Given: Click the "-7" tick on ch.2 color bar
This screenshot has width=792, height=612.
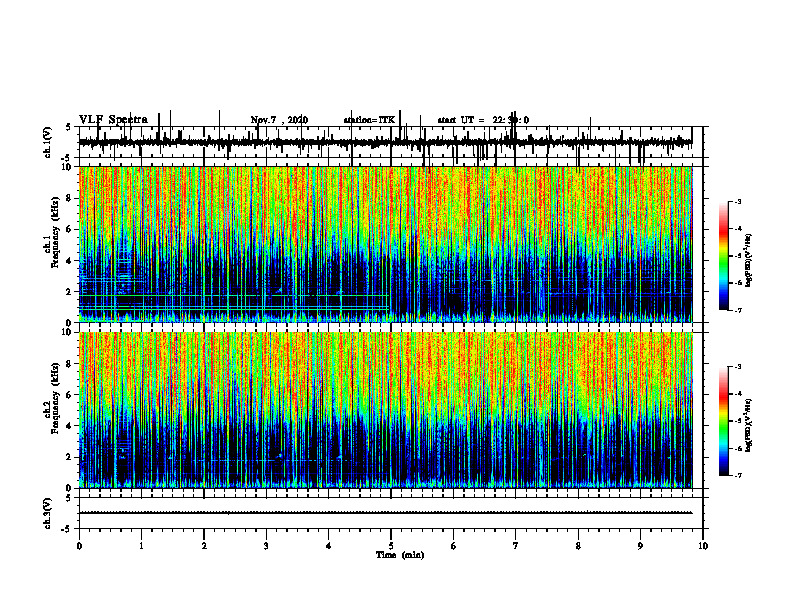Looking at the screenshot, I should click(x=738, y=475).
